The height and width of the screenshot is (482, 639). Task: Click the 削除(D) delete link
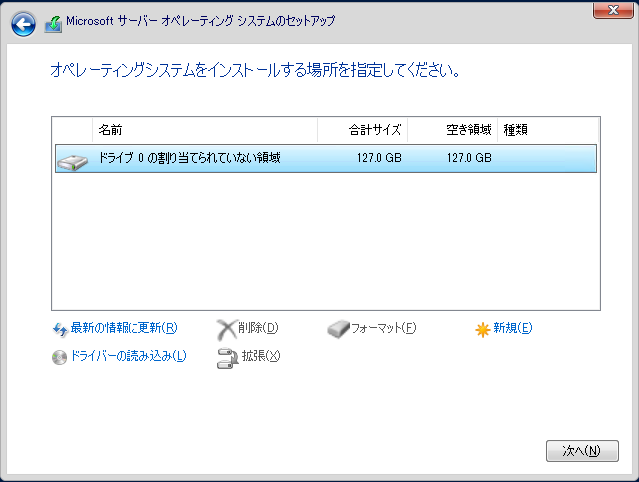tap(258, 328)
